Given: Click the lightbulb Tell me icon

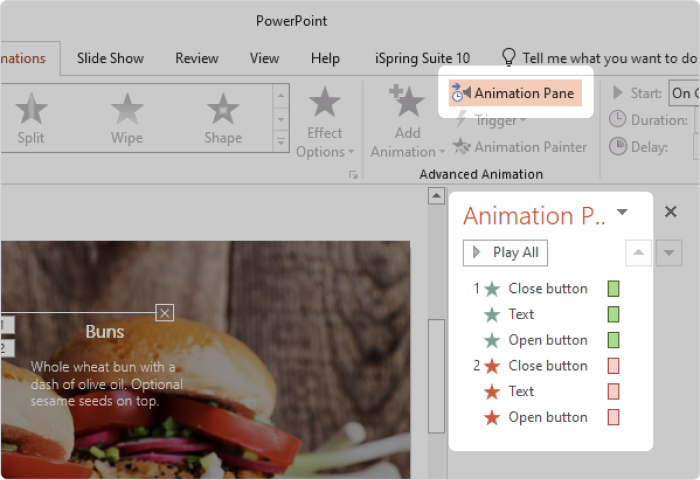Looking at the screenshot, I should point(508,57).
